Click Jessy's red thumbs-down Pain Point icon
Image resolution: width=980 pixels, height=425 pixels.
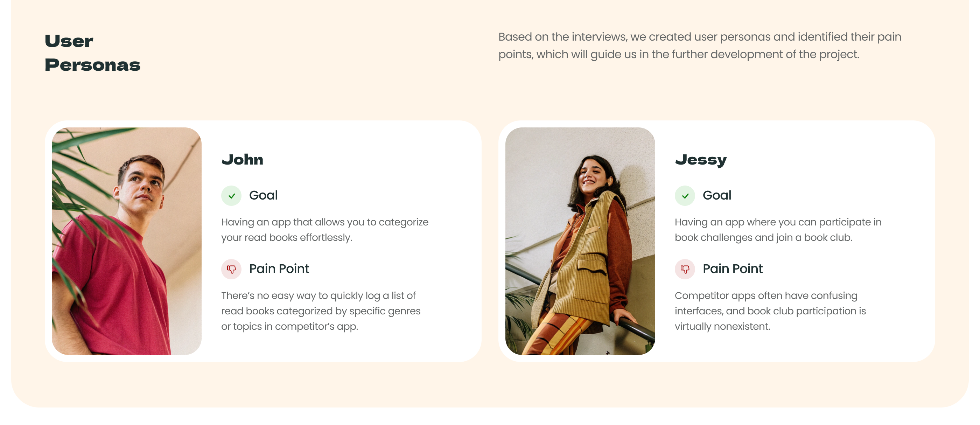click(685, 269)
